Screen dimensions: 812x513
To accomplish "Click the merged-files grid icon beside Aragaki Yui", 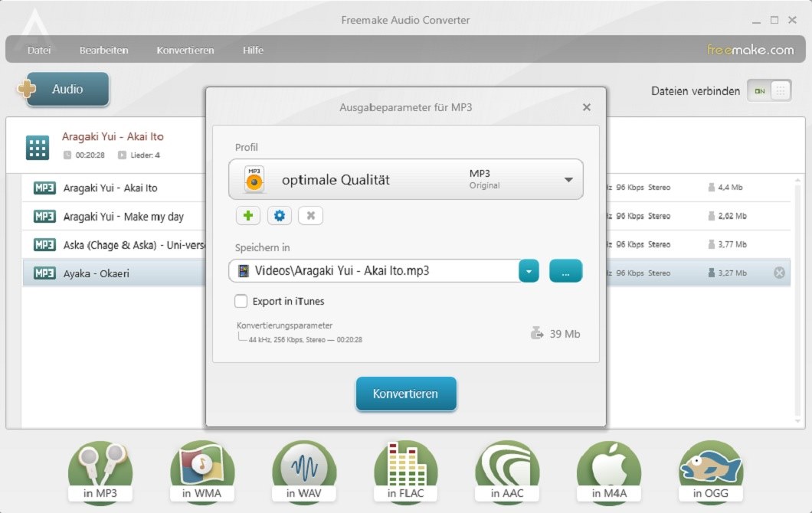I will (38, 148).
